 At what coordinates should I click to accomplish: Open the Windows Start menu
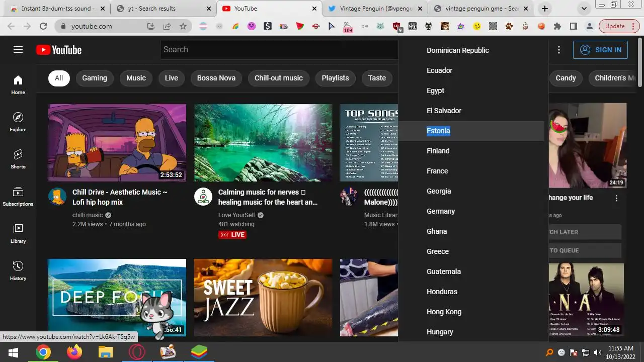pos(13,352)
